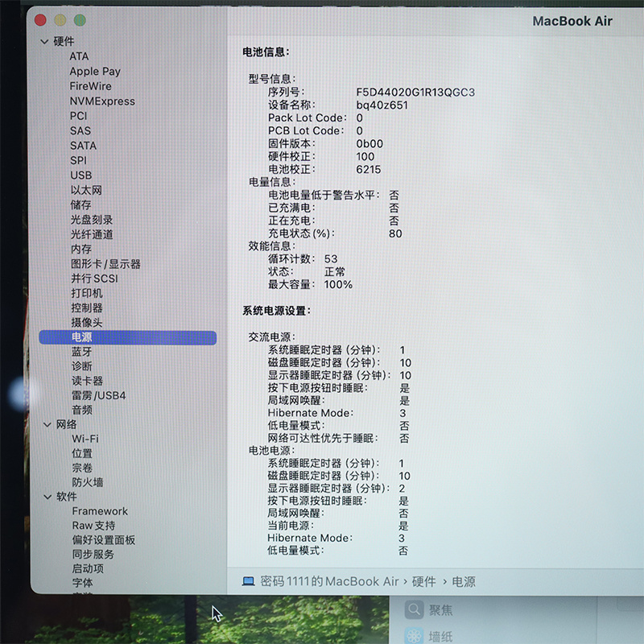Viewport: 644px width, 644px height.
Task: Click the 系统电源设置 heading
Action: (276, 311)
